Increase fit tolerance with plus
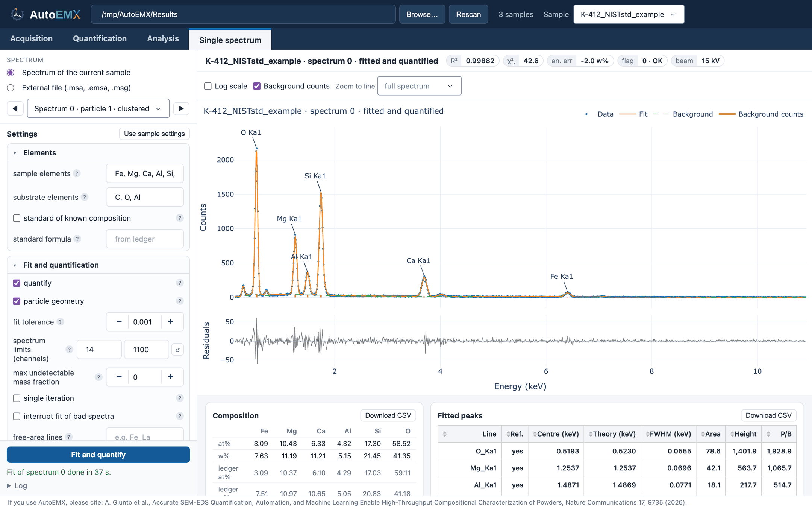 click(x=171, y=322)
